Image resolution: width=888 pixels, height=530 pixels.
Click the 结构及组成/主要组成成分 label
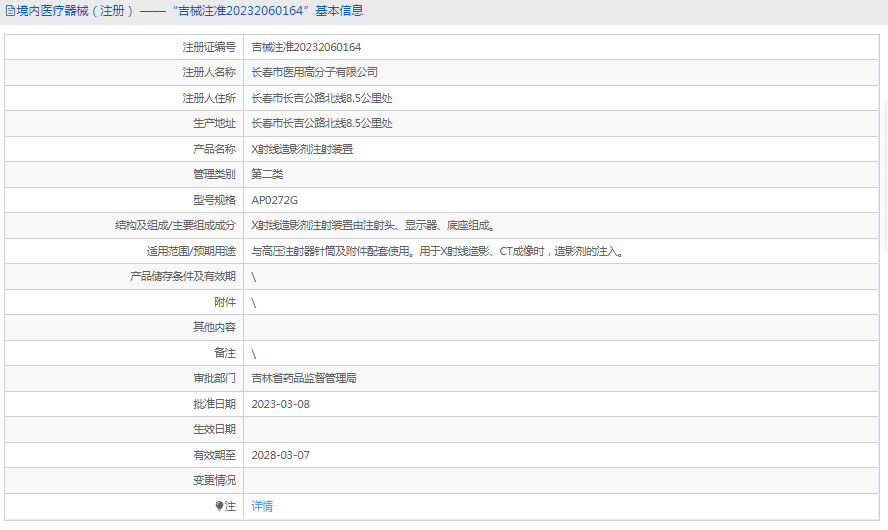(x=175, y=225)
